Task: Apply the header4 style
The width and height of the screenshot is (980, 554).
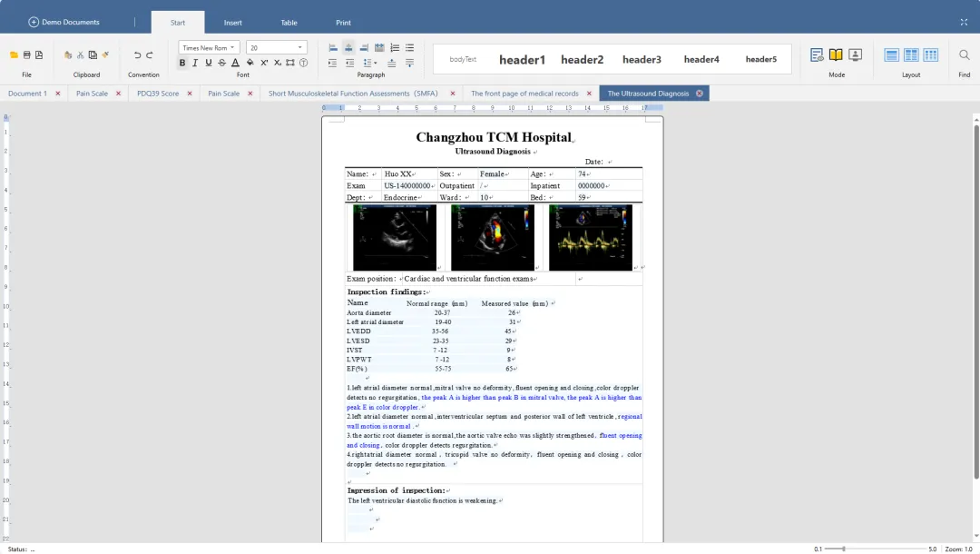Action: (701, 59)
